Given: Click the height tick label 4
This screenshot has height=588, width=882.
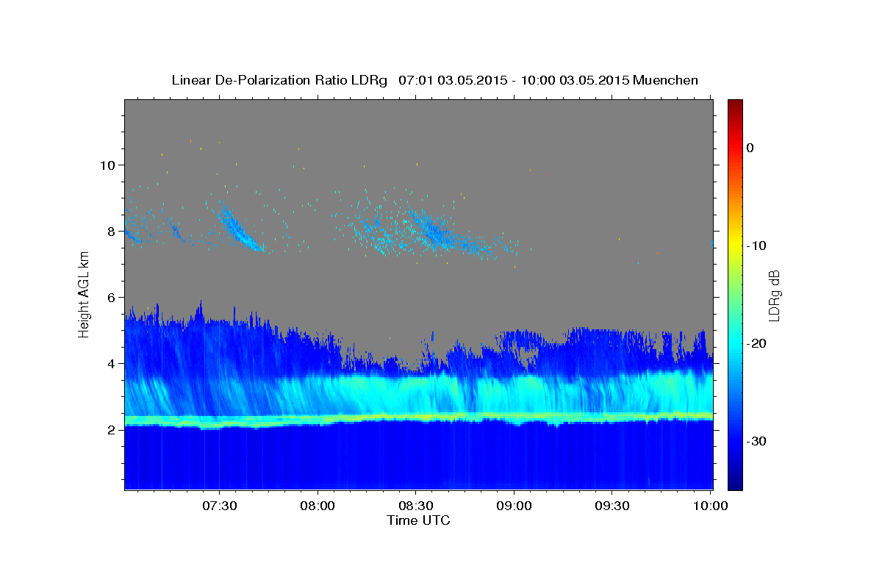Looking at the screenshot, I should tap(112, 363).
